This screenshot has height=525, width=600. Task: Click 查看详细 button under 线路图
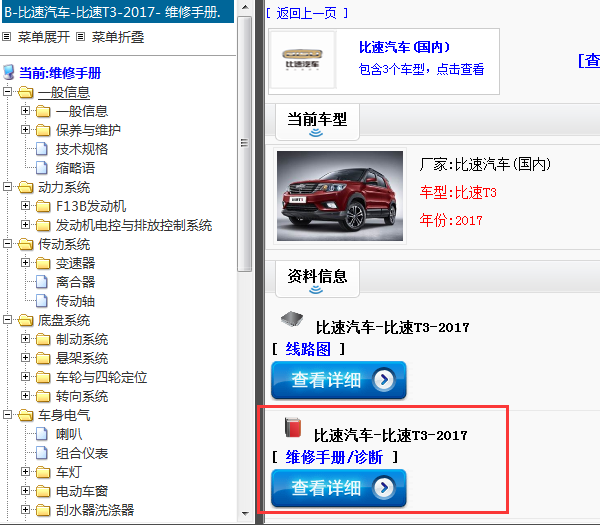coord(339,380)
